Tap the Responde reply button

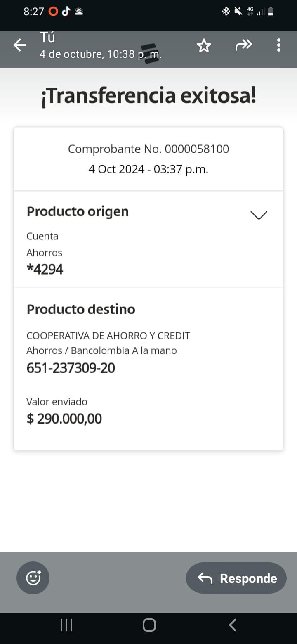point(236,578)
